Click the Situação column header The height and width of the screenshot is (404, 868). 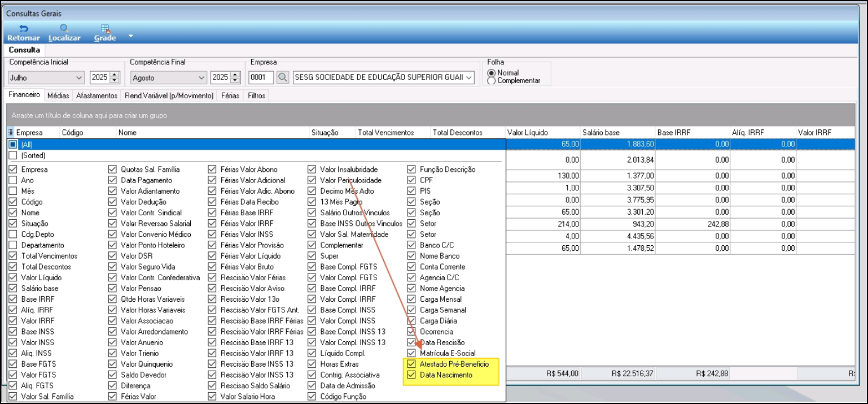(x=332, y=132)
